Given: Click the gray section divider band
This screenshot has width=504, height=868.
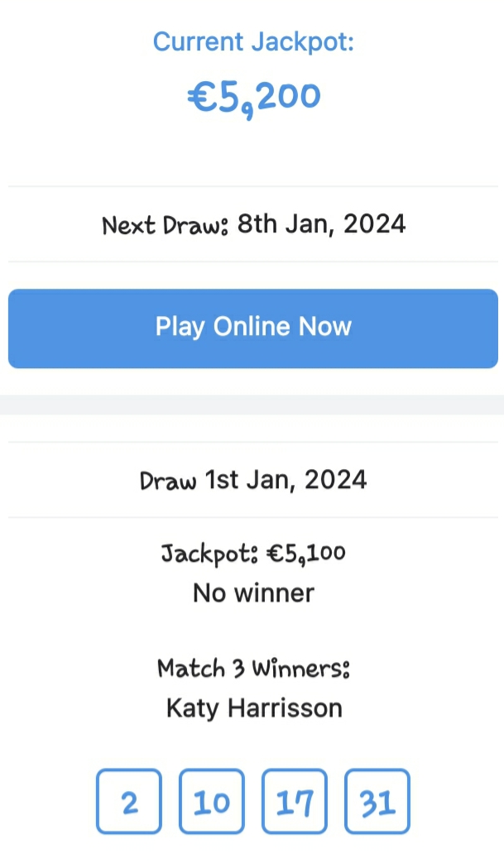Looking at the screenshot, I should (252, 405).
